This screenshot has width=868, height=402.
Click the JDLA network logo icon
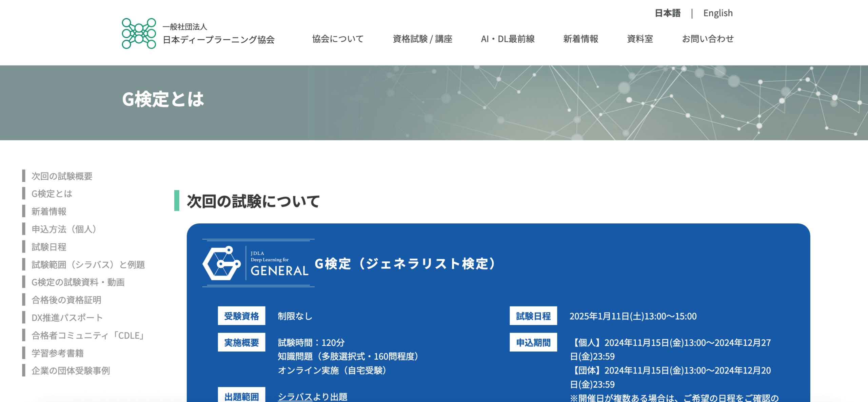click(x=139, y=34)
